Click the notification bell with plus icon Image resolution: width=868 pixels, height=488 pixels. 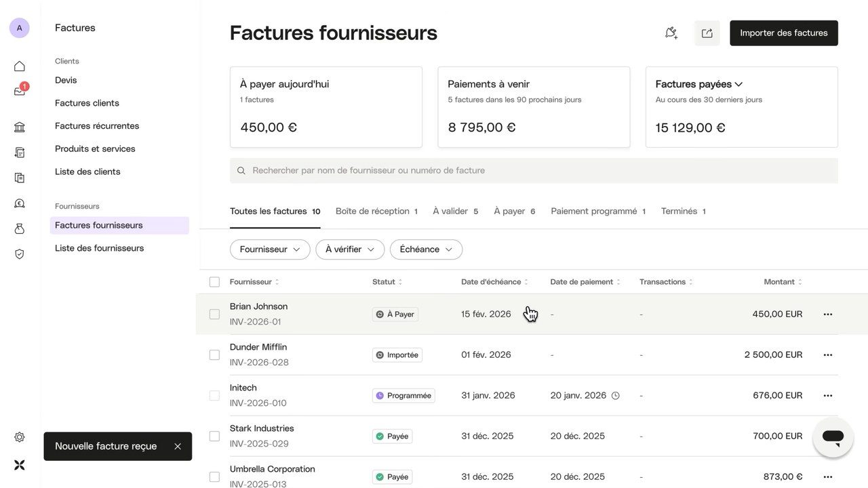(x=671, y=33)
